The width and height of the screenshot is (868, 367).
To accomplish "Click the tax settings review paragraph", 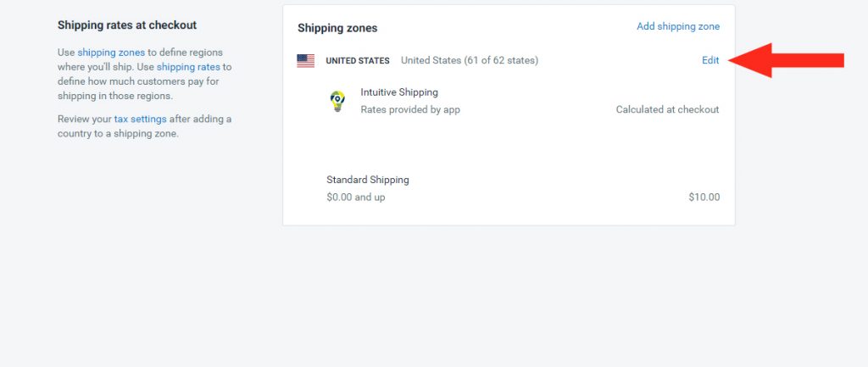I will pyautogui.click(x=144, y=126).
